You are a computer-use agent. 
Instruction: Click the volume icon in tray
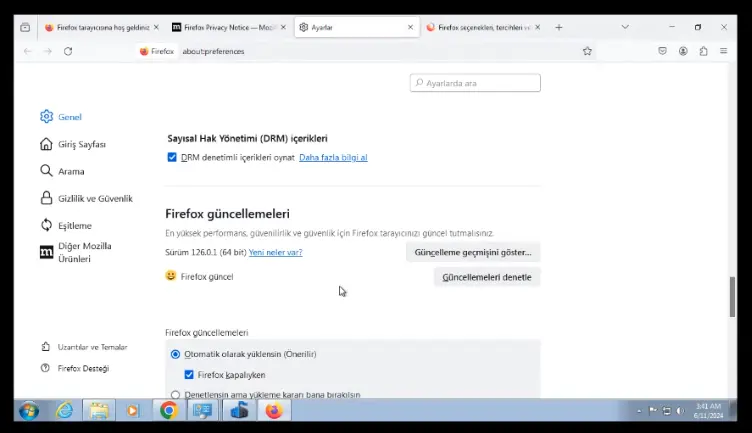point(680,411)
